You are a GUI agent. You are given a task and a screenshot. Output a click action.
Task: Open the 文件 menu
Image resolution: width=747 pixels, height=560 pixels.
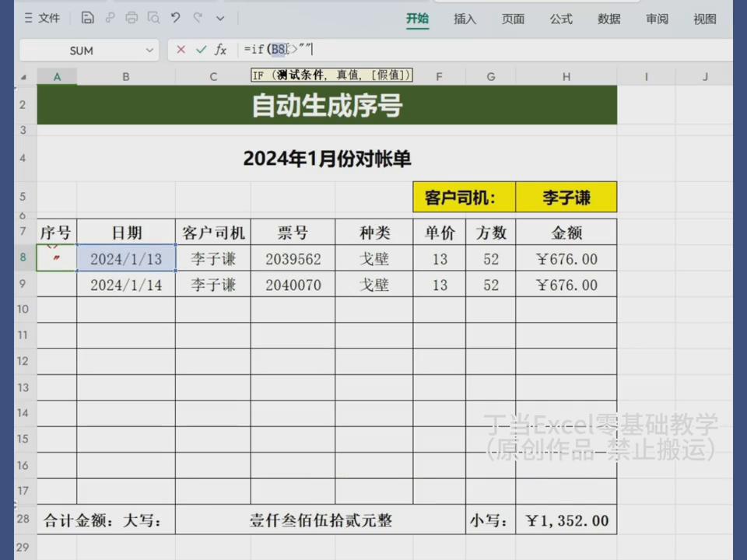tap(42, 18)
